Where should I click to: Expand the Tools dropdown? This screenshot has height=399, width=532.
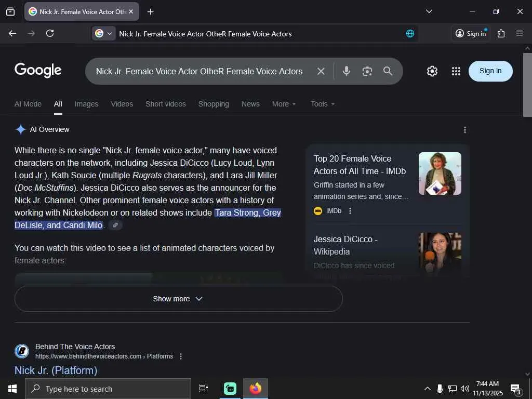point(323,104)
